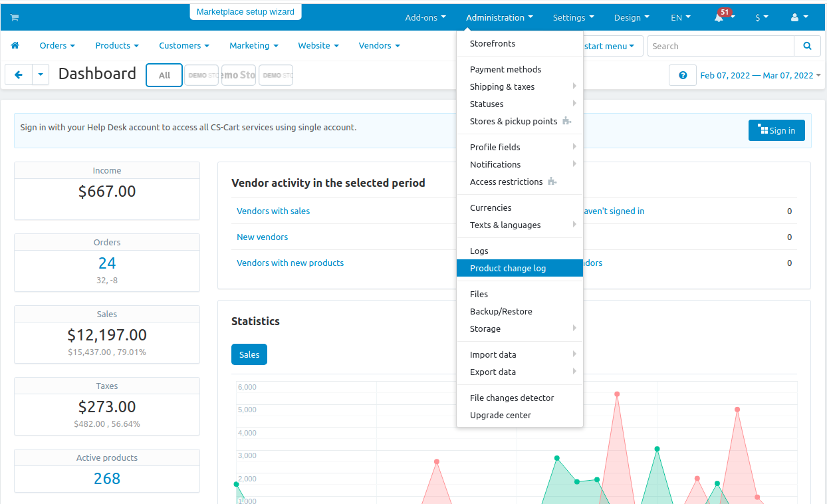Select Stores & pickup points item
The width and height of the screenshot is (827, 504).
pos(520,121)
